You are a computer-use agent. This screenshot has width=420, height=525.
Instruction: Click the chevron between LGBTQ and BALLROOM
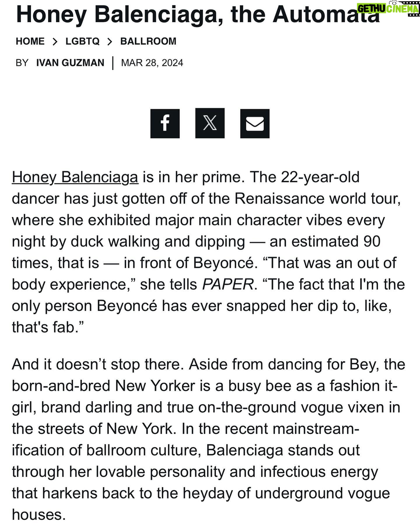(110, 42)
